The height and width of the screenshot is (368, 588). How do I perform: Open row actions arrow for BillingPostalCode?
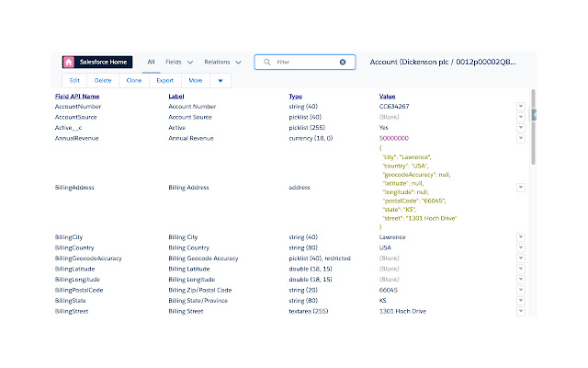tap(521, 290)
